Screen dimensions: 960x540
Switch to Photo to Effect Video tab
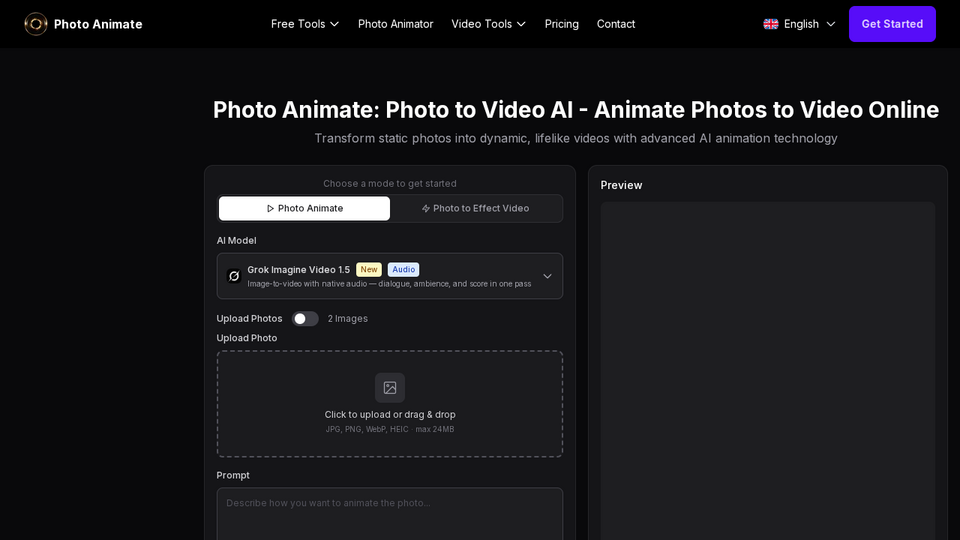(475, 208)
